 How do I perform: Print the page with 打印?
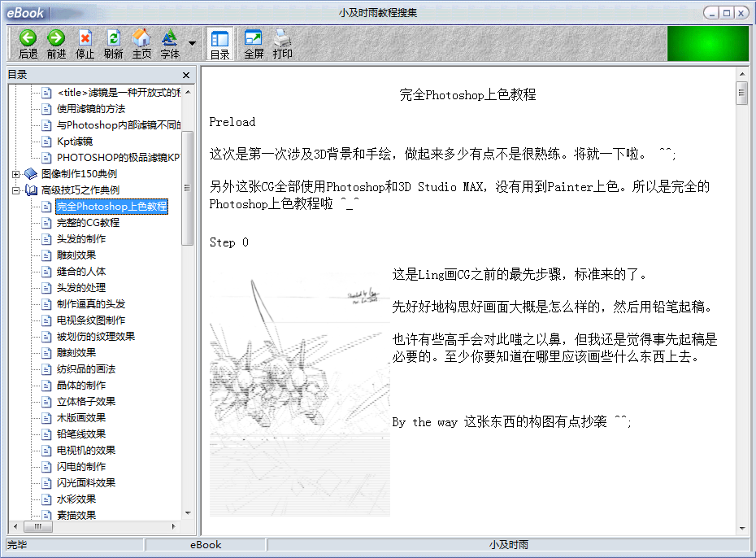point(283,44)
